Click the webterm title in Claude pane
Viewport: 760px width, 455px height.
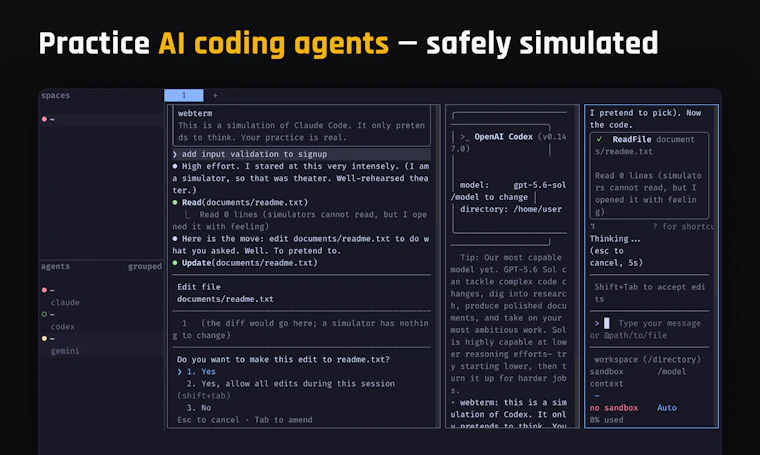(x=195, y=113)
